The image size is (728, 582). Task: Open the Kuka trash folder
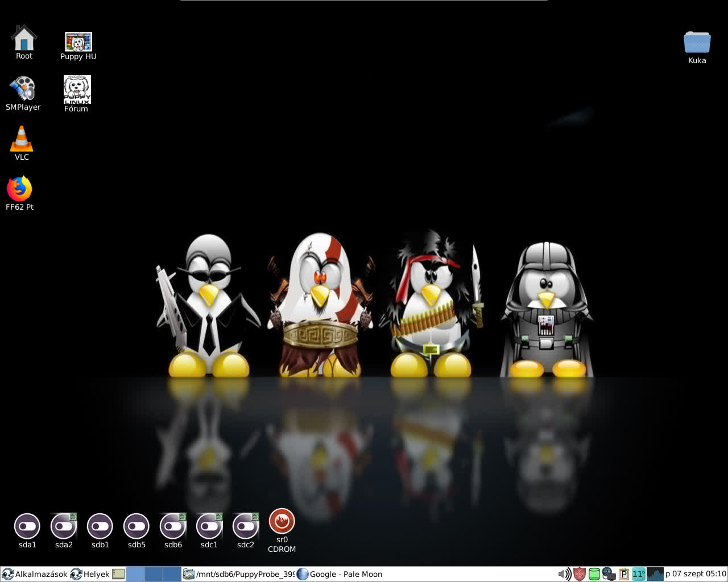697,43
